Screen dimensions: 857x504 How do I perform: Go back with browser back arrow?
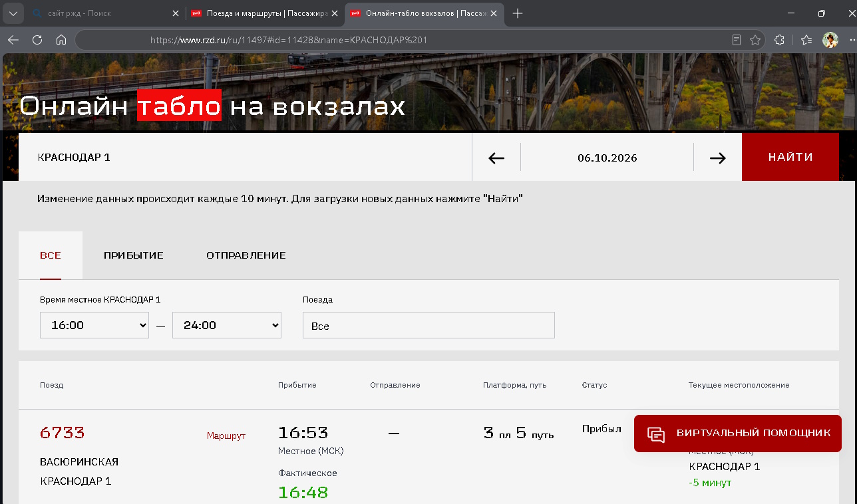[x=13, y=40]
